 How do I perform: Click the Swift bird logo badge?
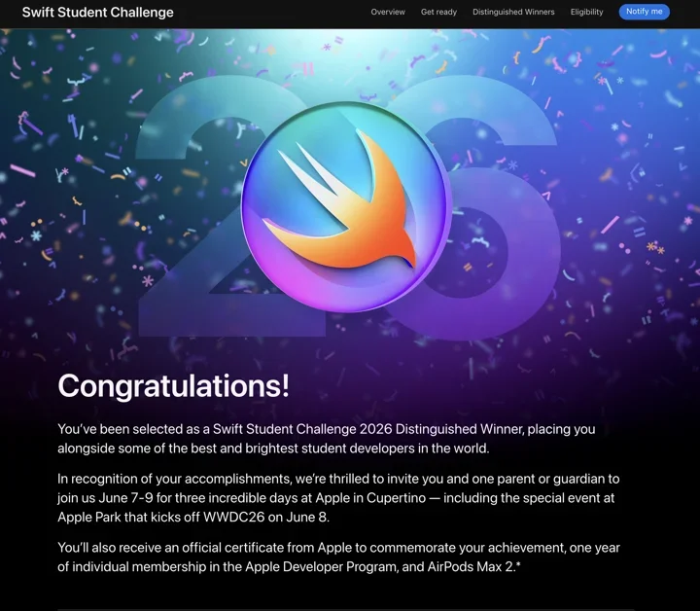click(345, 207)
